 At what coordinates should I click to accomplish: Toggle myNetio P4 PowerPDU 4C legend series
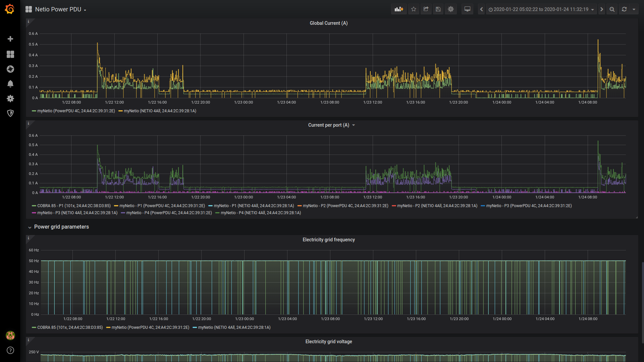click(x=169, y=213)
